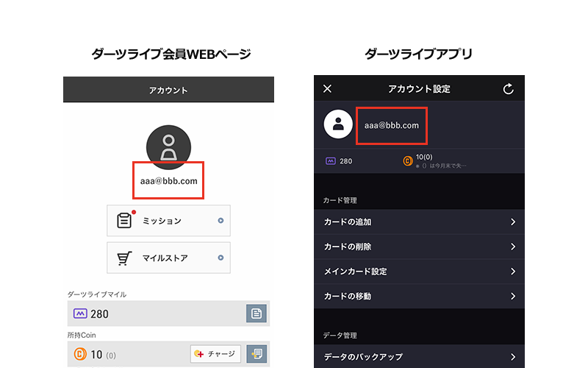Click the email aaa@bbb.com on the web page

tap(169, 181)
